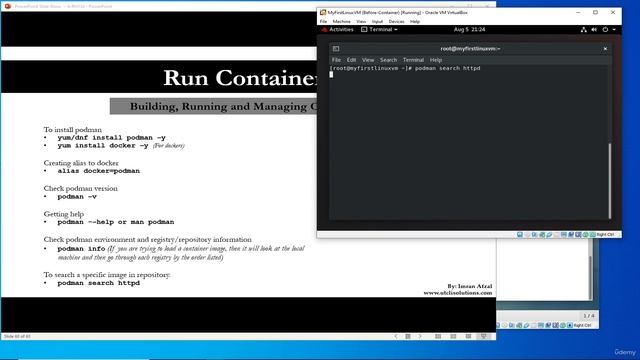Click the VirtualBox app icon in title bar
Screen dimensions: 640x360
click(x=323, y=13)
